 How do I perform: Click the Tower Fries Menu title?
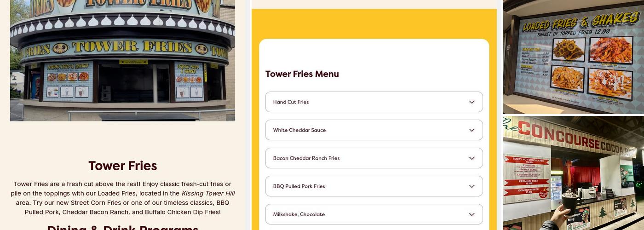click(302, 74)
